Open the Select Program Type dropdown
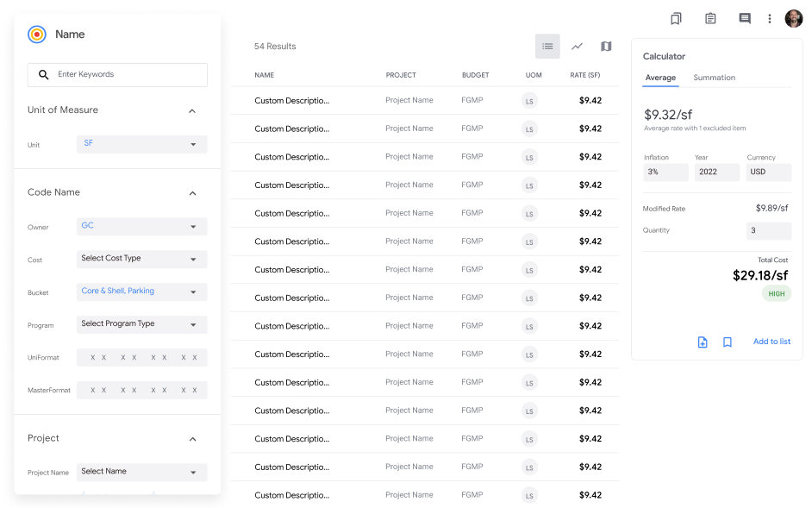The width and height of the screenshot is (812, 508). click(142, 324)
